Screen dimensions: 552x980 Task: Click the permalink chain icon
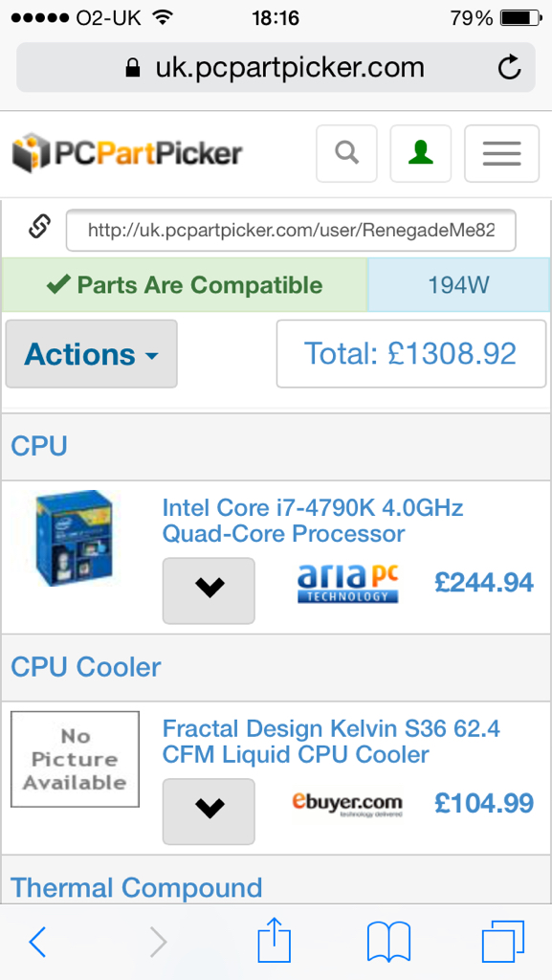pos(39,226)
